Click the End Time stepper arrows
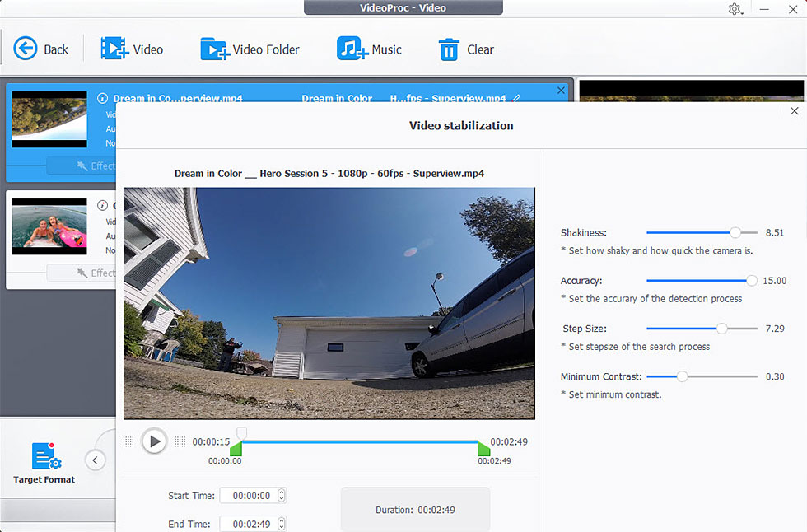 [x=282, y=524]
